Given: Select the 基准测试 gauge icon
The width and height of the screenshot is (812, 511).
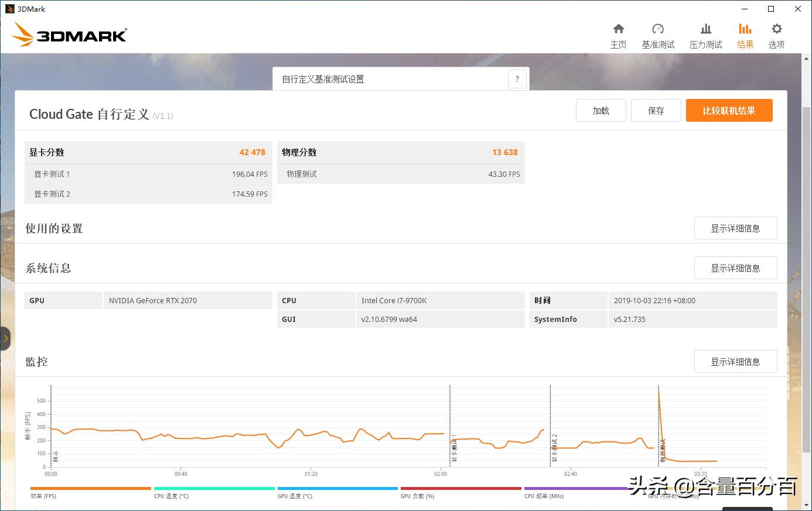Looking at the screenshot, I should [x=658, y=28].
